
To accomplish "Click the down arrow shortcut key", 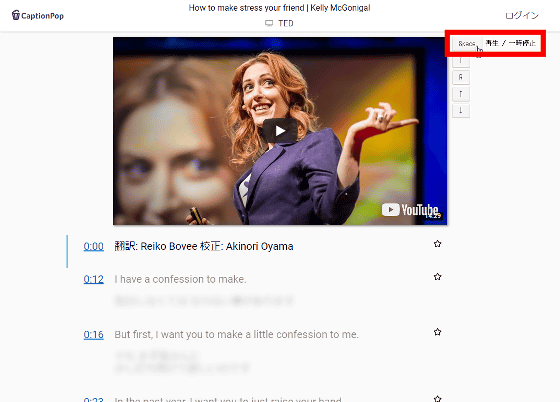I will click(461, 111).
